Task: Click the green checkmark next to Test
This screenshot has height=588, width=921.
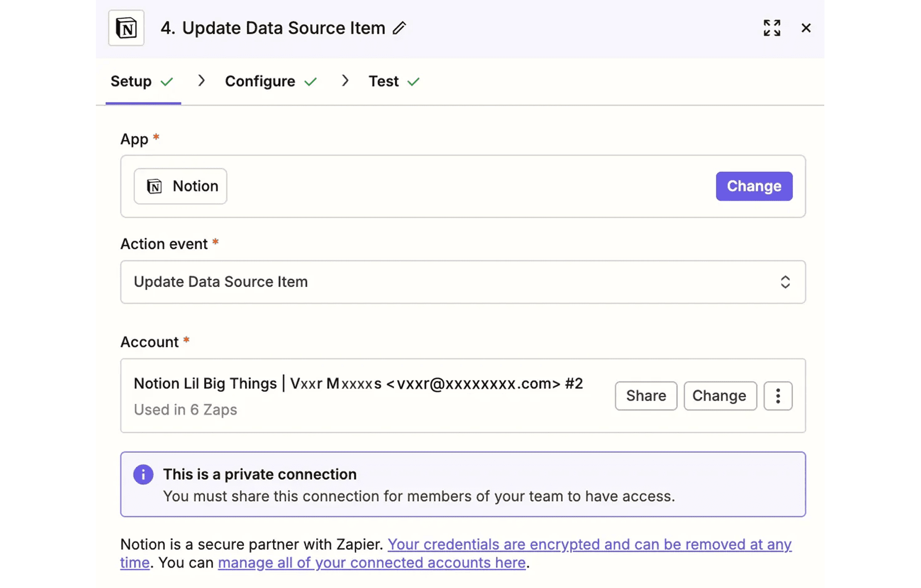Action: click(414, 82)
